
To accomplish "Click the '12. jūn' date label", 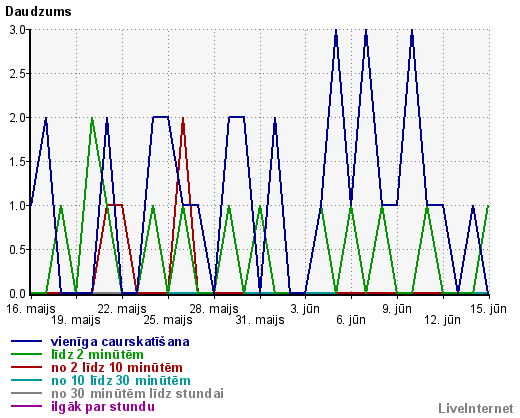I will point(443,320).
